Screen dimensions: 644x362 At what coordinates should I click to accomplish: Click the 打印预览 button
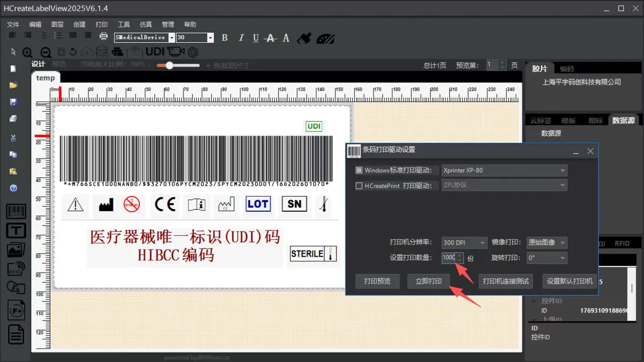point(377,281)
